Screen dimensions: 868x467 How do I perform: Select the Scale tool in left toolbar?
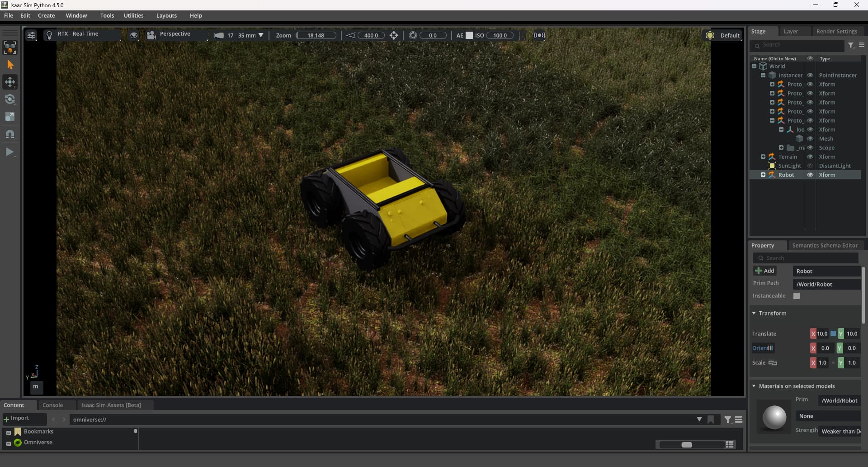coord(10,117)
